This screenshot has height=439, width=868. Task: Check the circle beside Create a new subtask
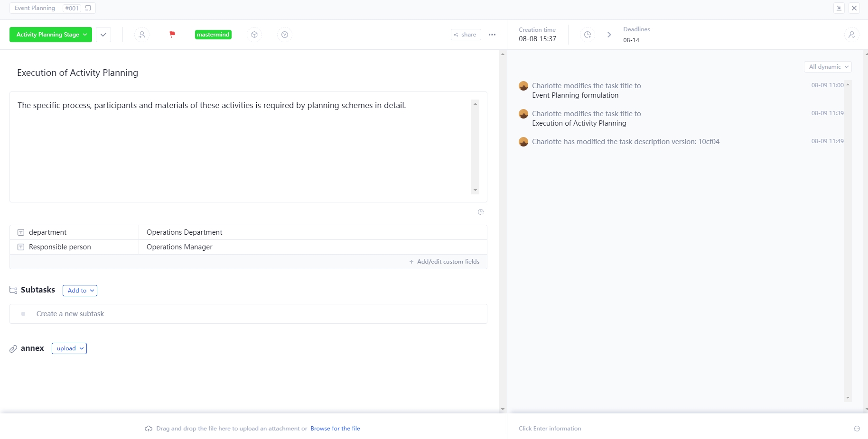pos(23,313)
